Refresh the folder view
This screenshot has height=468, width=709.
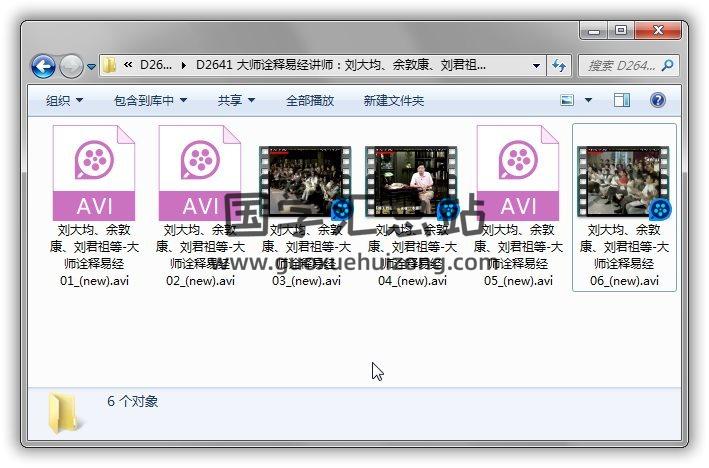559,66
